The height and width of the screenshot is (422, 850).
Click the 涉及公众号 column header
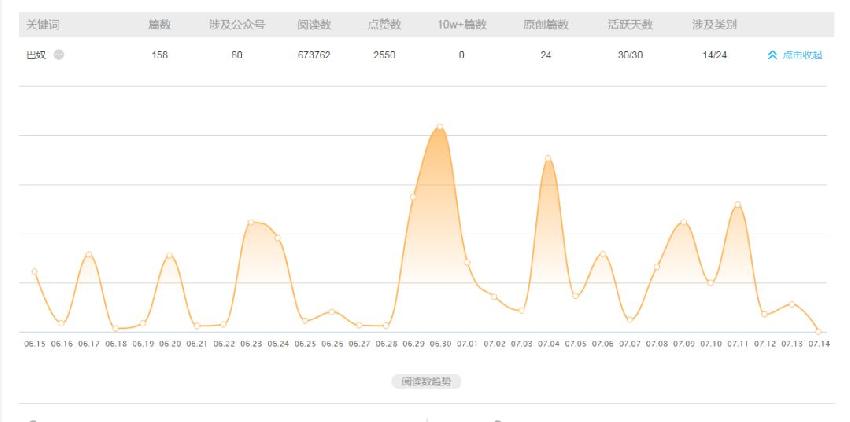[x=237, y=25]
